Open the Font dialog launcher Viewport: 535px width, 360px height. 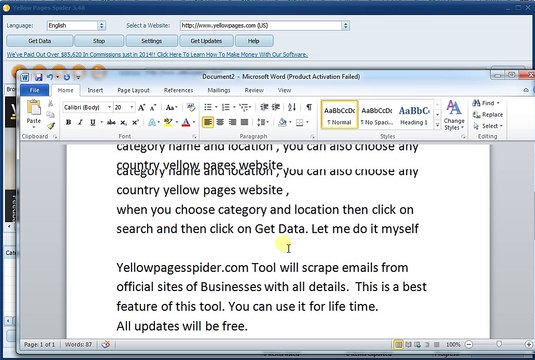point(194,137)
